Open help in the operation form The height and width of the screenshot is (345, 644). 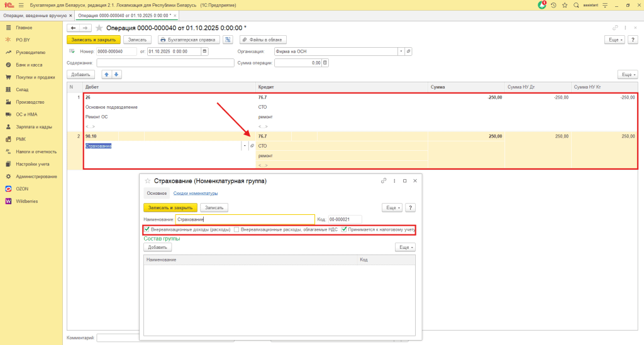point(633,40)
